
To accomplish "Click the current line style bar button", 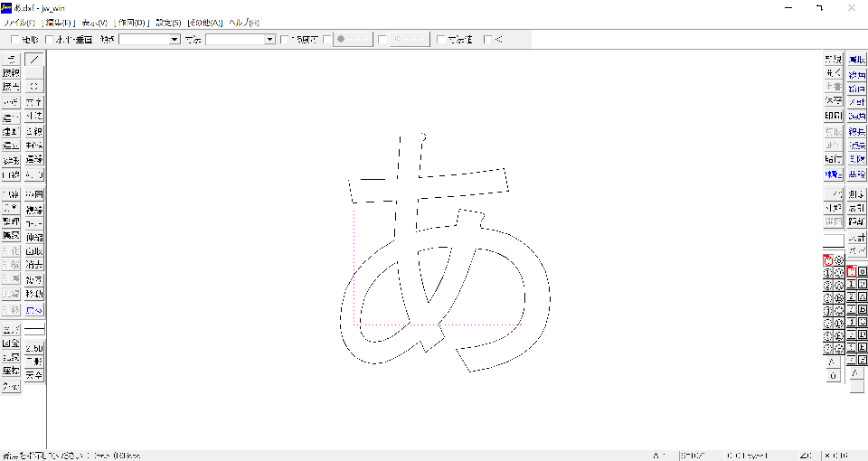I will click(x=34, y=330).
